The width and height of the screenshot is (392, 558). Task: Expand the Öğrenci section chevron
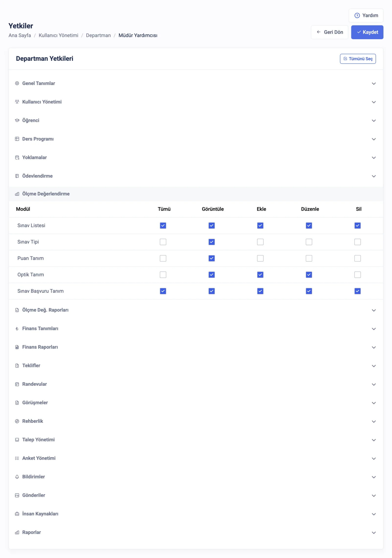[x=374, y=121]
